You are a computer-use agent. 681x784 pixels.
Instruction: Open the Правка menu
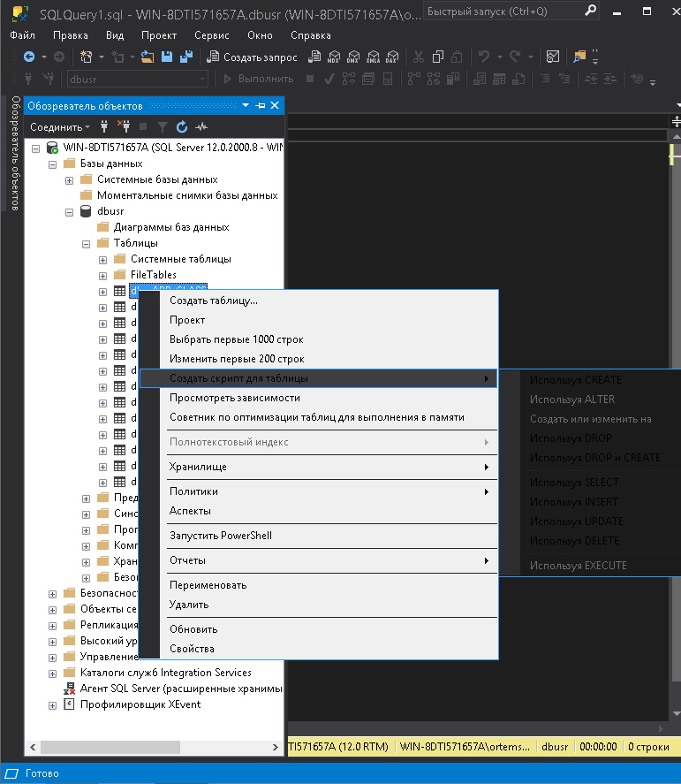point(71,35)
